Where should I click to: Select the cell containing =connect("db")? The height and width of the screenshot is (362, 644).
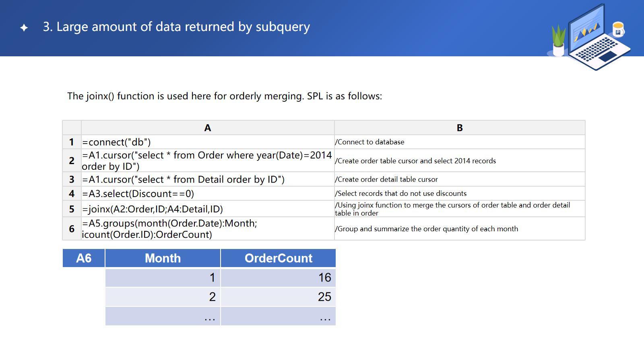(117, 142)
